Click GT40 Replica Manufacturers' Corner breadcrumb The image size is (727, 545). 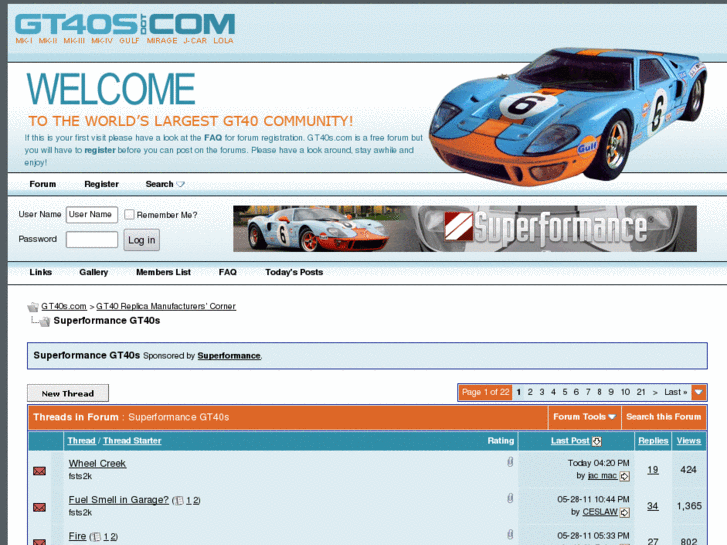[x=166, y=306]
